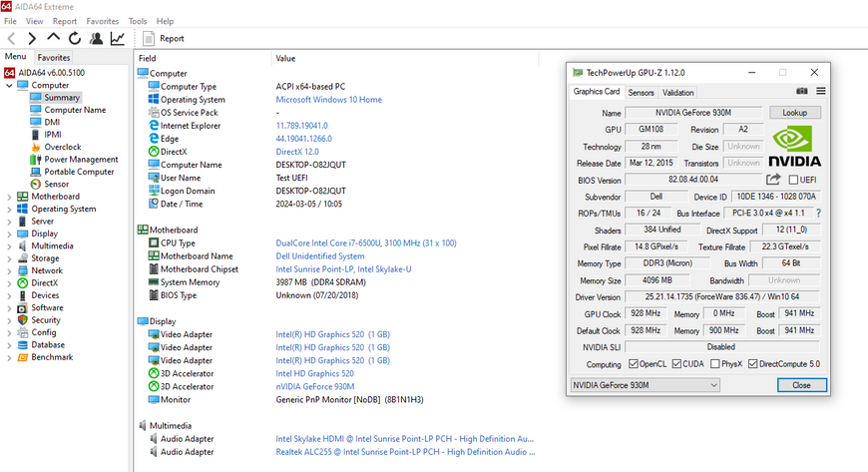The width and height of the screenshot is (868, 472).
Task: Switch to the Favorites tab in left panel
Action: tap(54, 57)
